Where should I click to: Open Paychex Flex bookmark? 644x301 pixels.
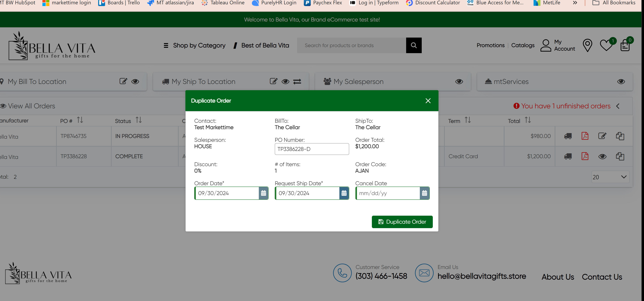323,3
